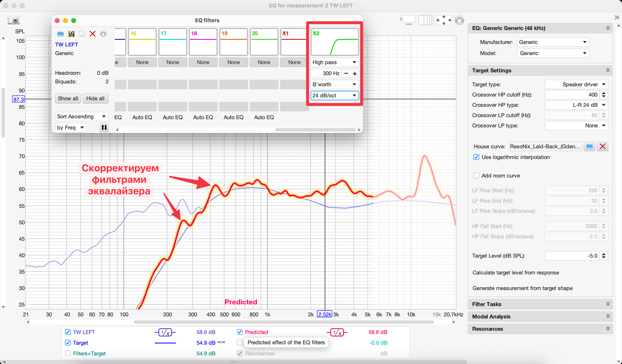
Task: Click red X delete filters icon
Action: [92, 34]
